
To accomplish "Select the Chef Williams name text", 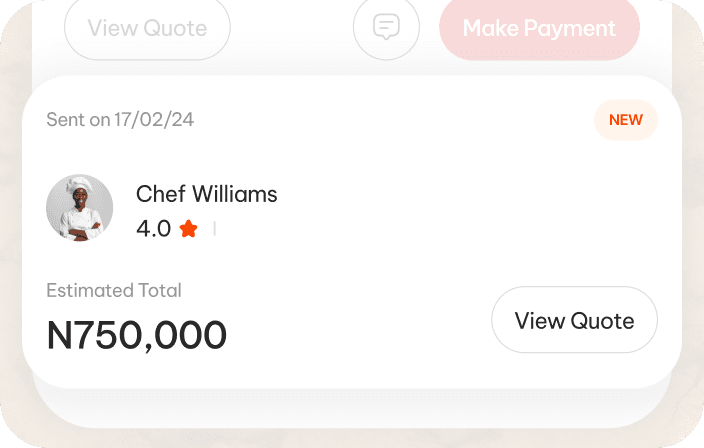I will click(206, 194).
